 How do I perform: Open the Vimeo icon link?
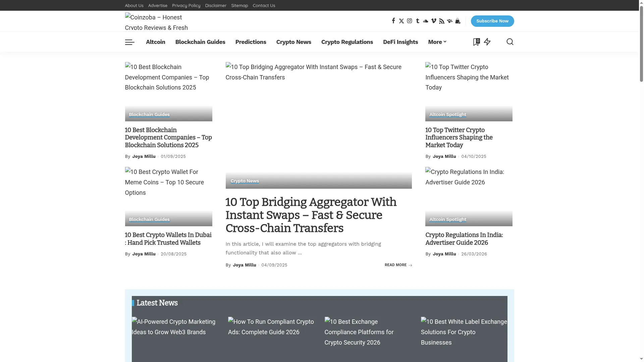(434, 21)
